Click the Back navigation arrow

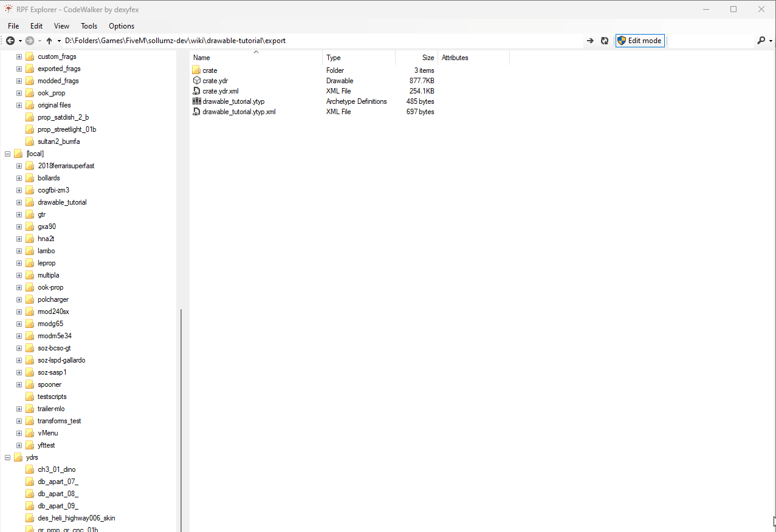pyautogui.click(x=10, y=41)
